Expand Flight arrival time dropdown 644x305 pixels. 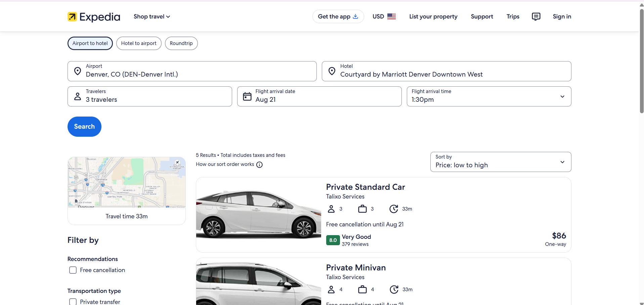[489, 96]
